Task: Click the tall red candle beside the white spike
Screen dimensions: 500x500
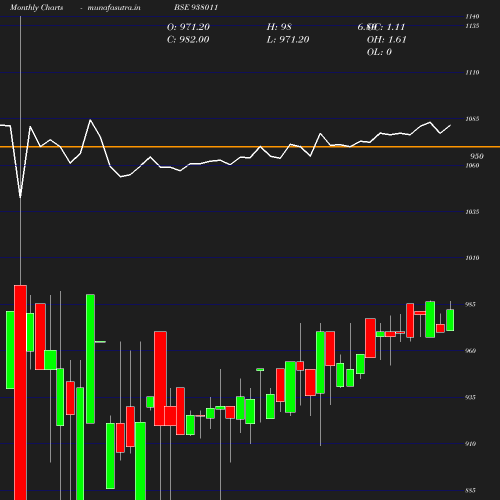Action: click(20, 392)
